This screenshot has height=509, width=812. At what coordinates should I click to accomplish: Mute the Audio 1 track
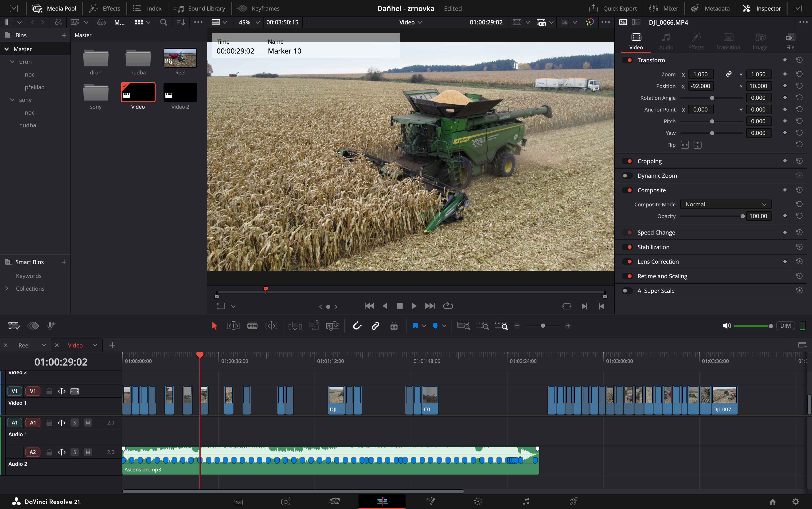pos(88,422)
